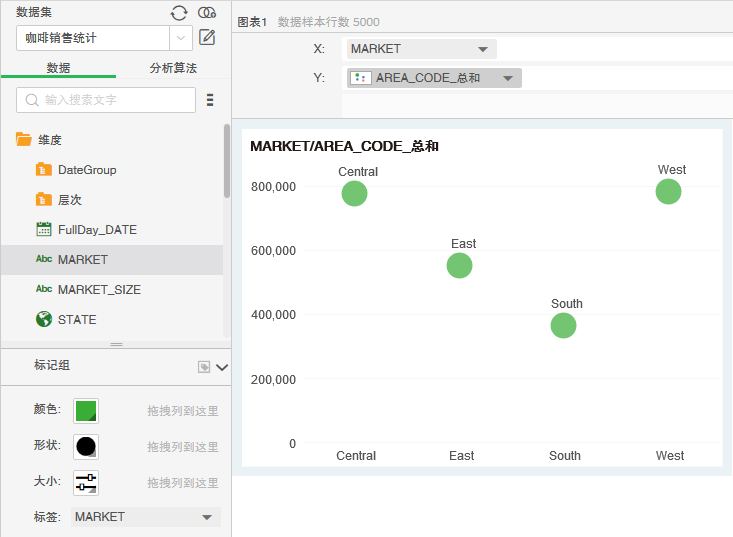Viewport: 733px width, 537px height.
Task: Click the globe icon next to STATE
Action: [x=44, y=320]
